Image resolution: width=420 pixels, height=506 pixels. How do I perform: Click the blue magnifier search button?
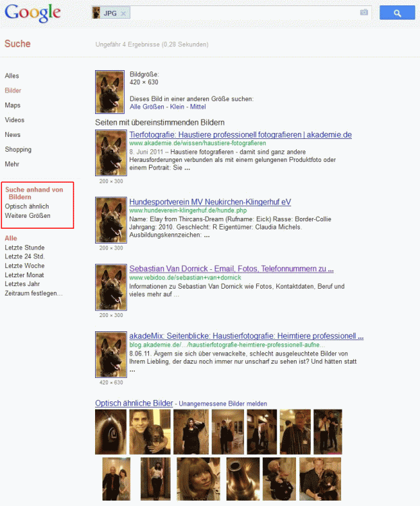[x=396, y=13]
